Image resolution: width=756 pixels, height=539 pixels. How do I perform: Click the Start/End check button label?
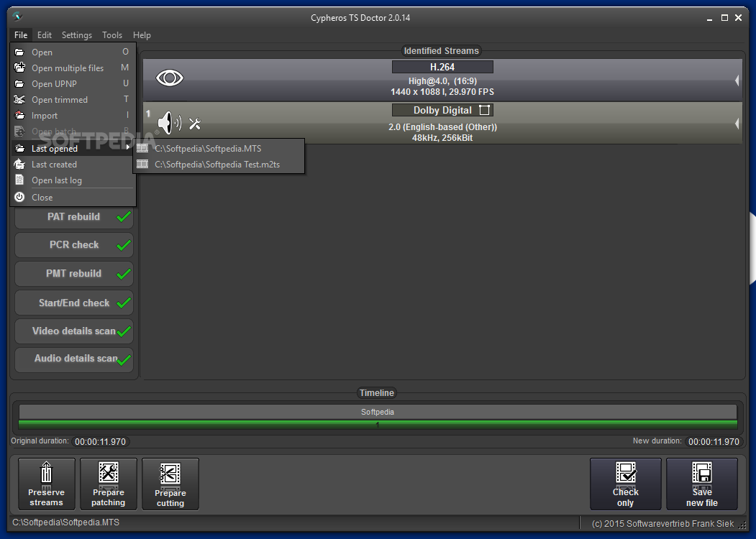click(x=74, y=303)
